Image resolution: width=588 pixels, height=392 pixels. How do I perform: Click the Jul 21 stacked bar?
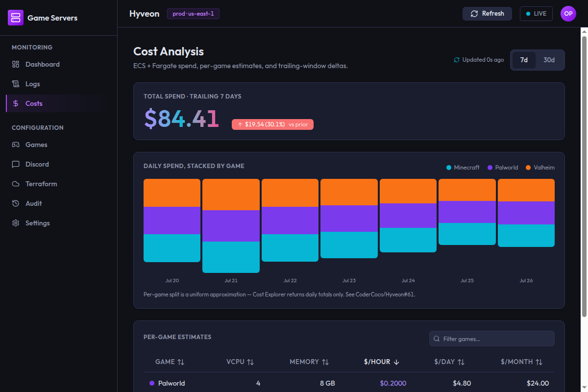click(231, 226)
